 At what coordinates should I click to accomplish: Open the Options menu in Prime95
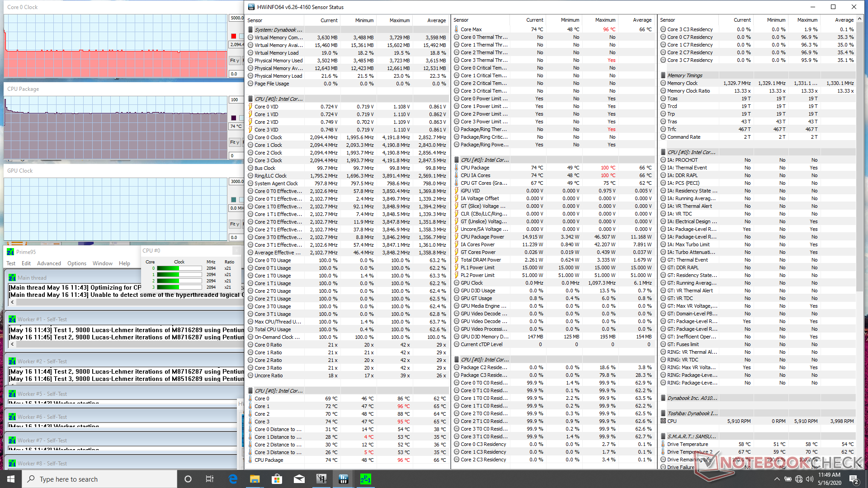(x=77, y=263)
